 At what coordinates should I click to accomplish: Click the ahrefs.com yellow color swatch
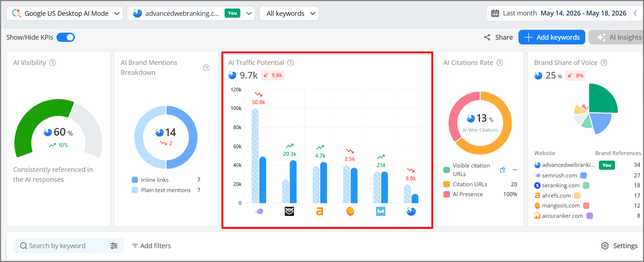pos(577,196)
